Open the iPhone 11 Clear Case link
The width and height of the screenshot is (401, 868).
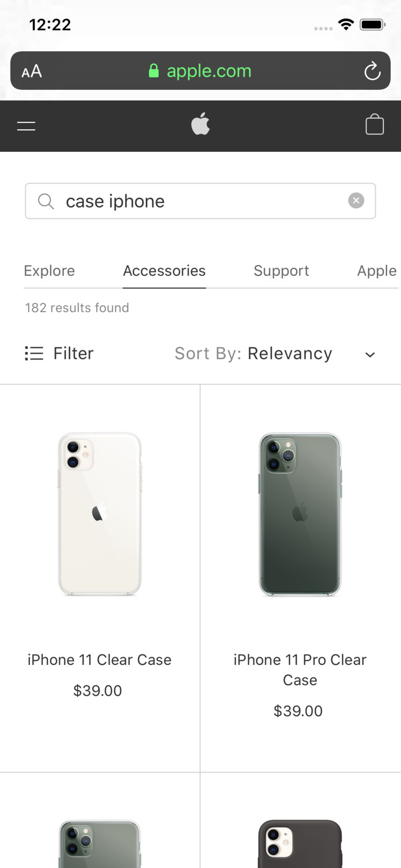[99, 660]
